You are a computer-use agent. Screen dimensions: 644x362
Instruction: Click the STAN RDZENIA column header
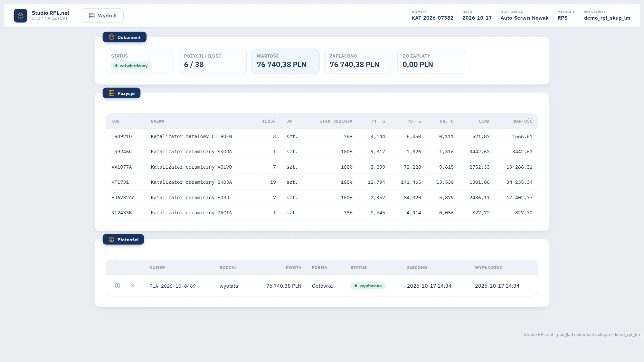click(336, 121)
